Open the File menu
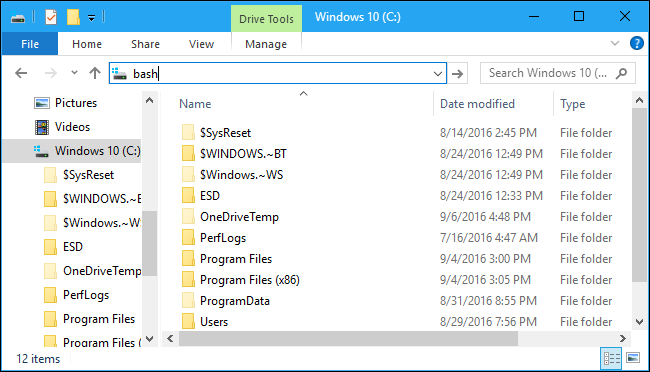 (x=30, y=44)
